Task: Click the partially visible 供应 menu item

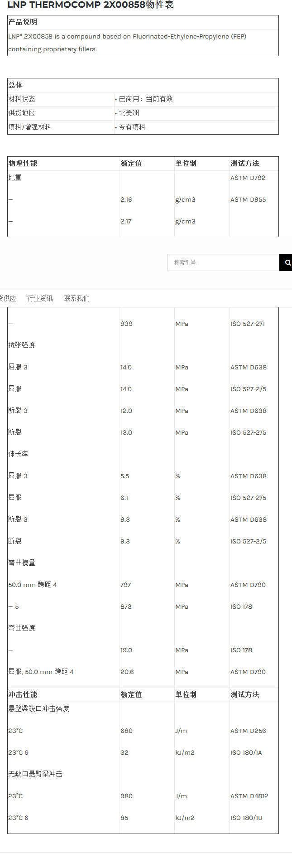Action: (x=8, y=298)
